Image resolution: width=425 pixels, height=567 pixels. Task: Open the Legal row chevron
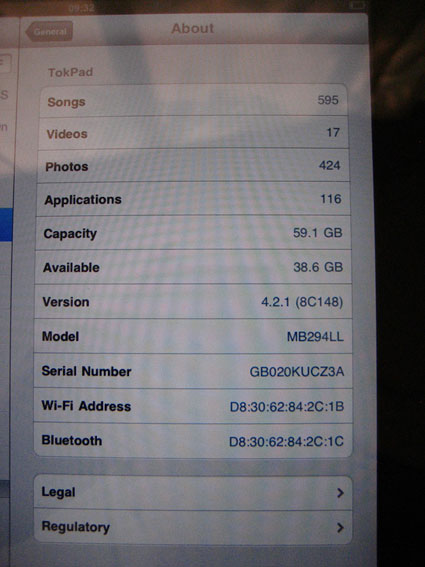pyautogui.click(x=340, y=493)
